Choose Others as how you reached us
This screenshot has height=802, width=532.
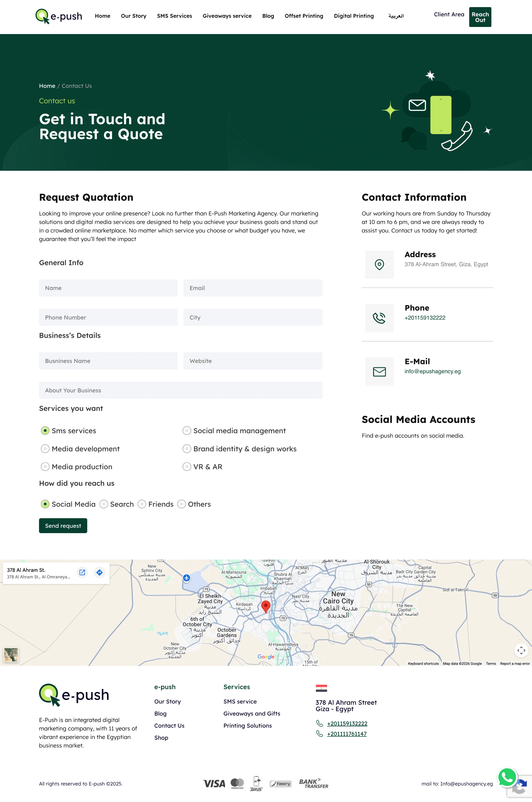pyautogui.click(x=182, y=504)
